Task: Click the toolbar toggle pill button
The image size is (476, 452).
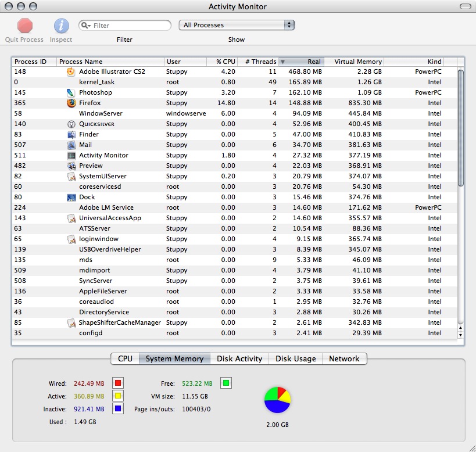Action: pos(466,6)
